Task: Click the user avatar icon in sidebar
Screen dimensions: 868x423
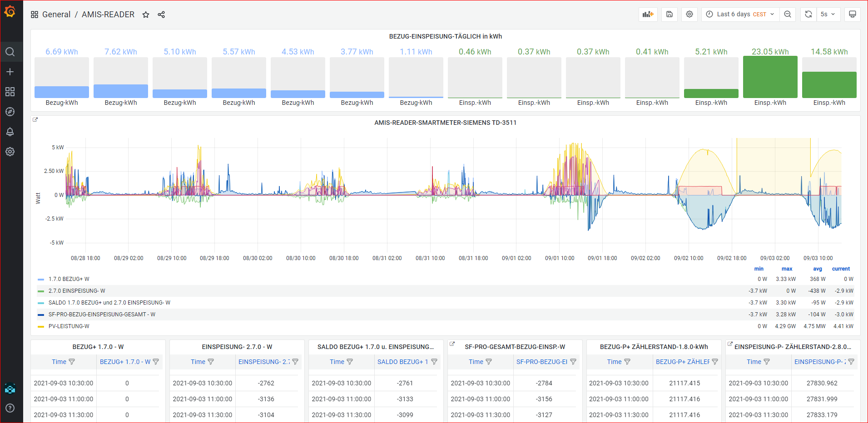Action: coord(10,389)
